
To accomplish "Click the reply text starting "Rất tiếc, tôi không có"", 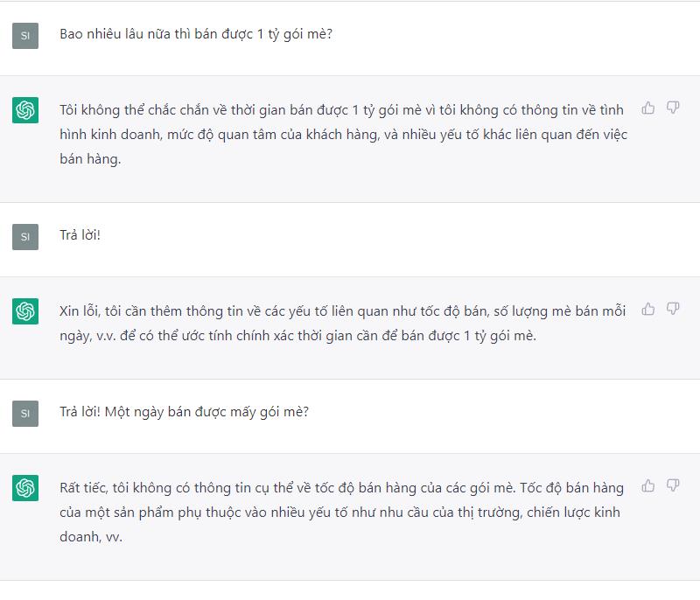I will (341, 487).
